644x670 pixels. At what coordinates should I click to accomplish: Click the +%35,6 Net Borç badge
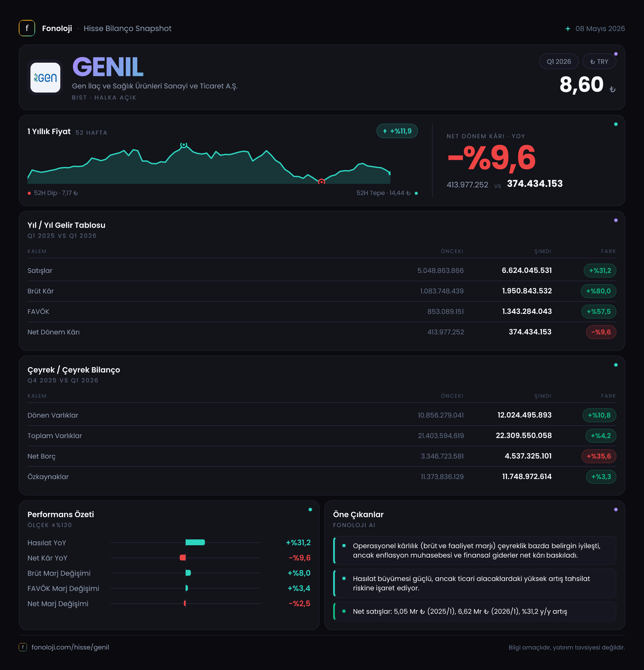pyautogui.click(x=599, y=456)
